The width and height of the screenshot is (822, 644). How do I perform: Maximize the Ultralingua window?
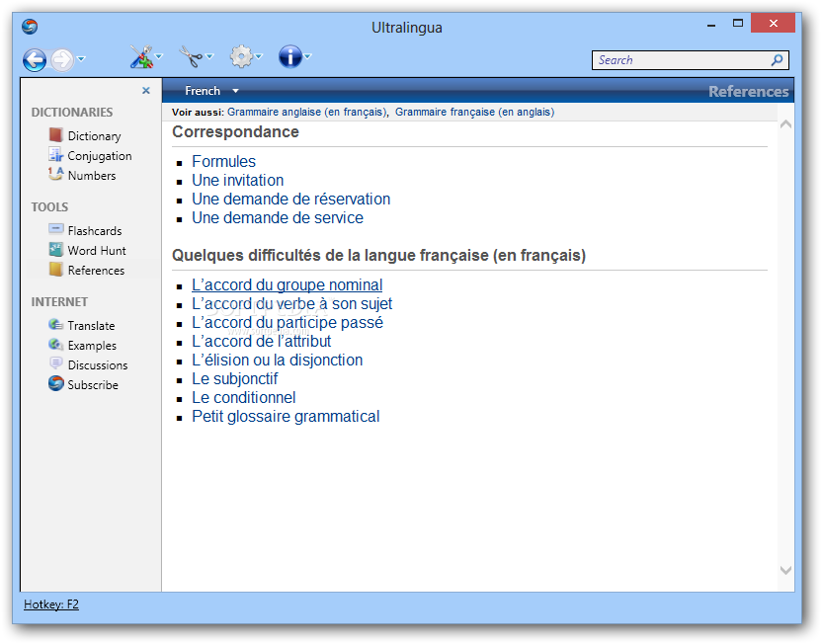(x=738, y=24)
